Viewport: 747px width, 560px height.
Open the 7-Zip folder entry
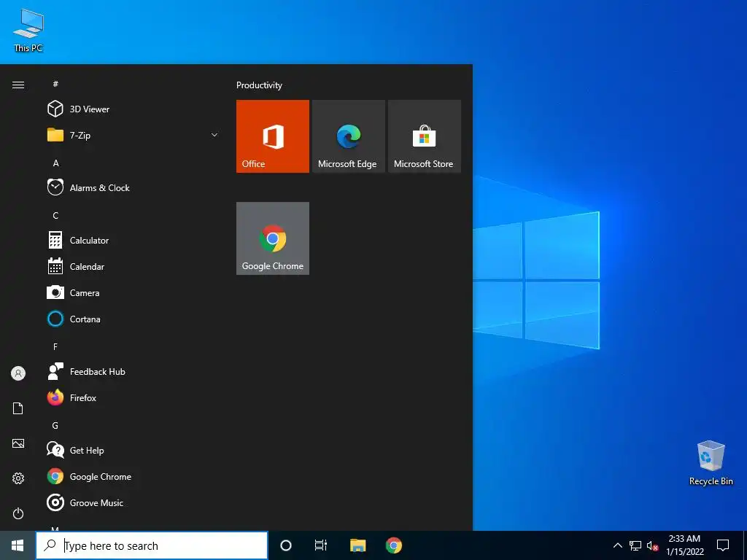(133, 135)
